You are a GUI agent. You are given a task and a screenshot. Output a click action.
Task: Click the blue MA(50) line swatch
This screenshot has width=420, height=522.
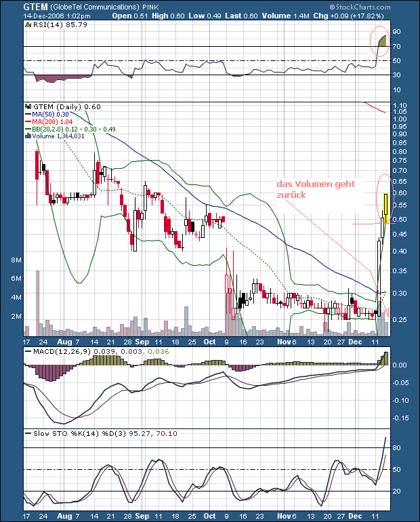(28, 115)
